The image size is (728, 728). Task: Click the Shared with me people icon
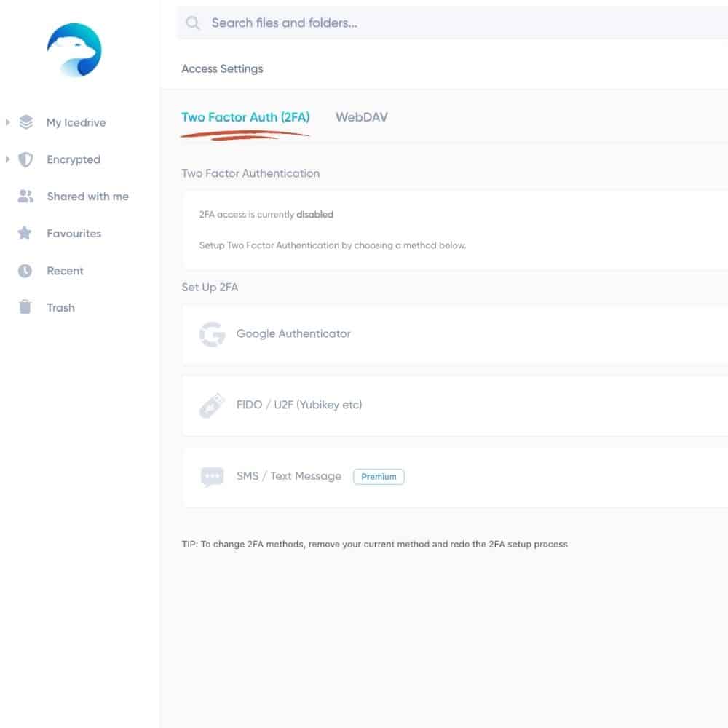pos(25,197)
